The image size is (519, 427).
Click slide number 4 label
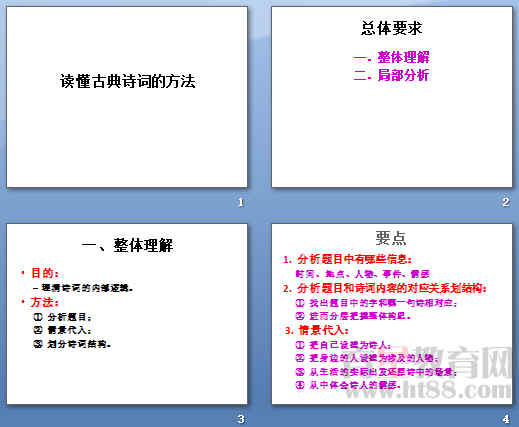click(506, 419)
